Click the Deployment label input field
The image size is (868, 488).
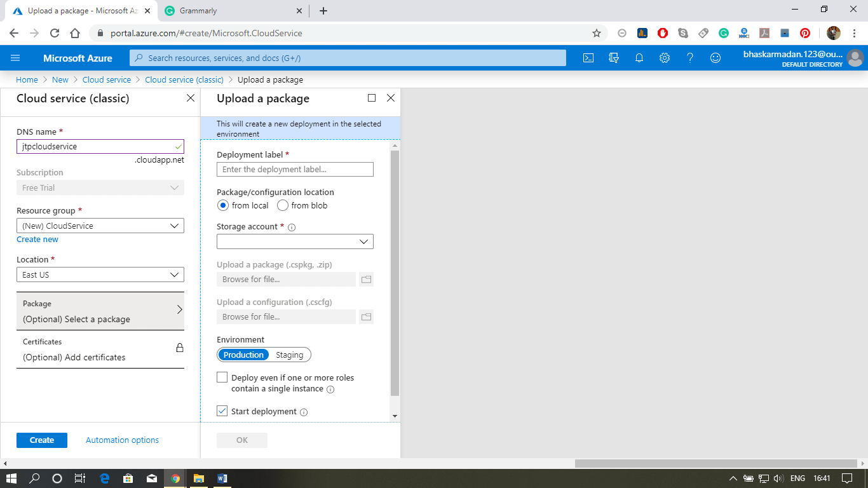pos(295,169)
